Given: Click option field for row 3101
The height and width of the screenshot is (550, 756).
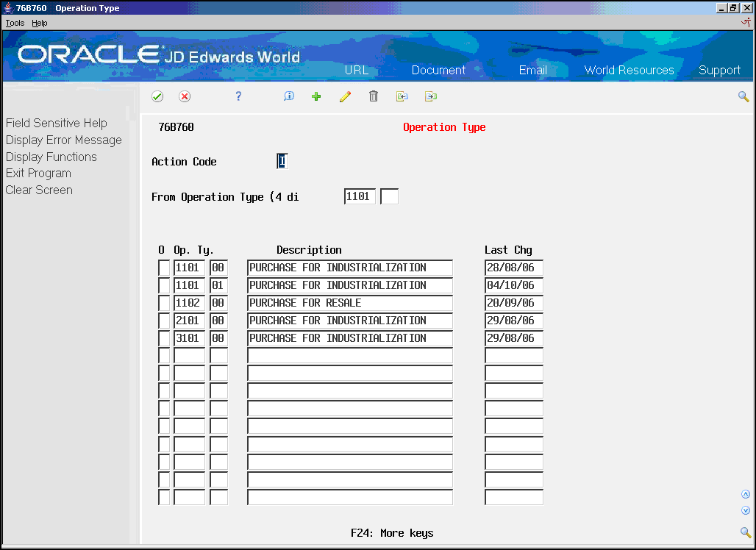Looking at the screenshot, I should click(x=164, y=338).
